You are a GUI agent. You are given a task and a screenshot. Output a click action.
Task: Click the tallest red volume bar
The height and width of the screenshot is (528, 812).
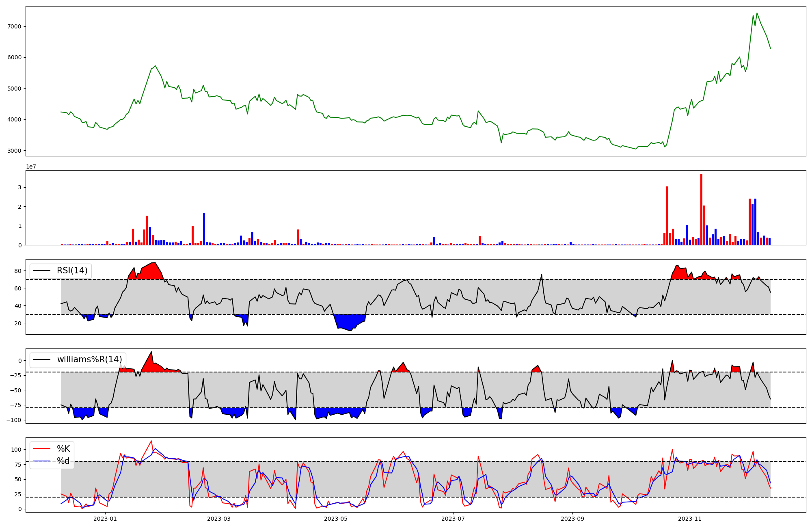coord(701,209)
